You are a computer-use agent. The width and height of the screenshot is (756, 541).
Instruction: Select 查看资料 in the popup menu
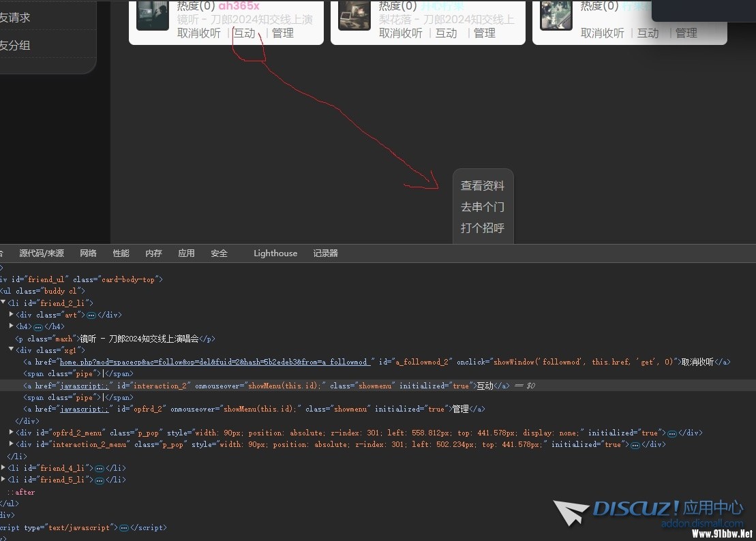coord(483,185)
